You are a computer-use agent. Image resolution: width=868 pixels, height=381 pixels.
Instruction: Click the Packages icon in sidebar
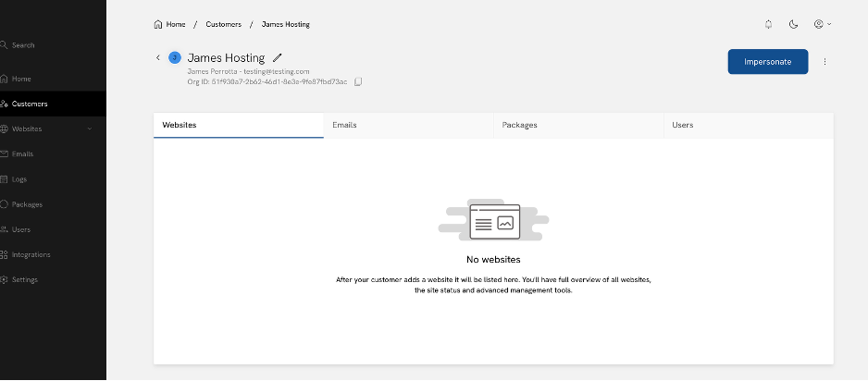(x=4, y=204)
